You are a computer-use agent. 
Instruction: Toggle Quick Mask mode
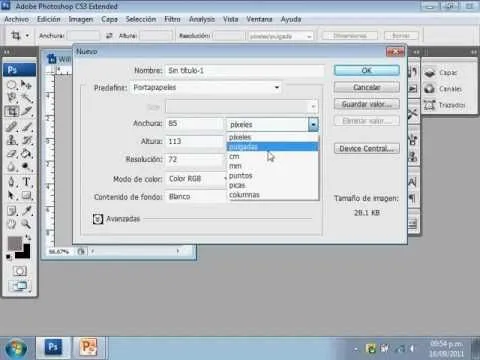(x=20, y=271)
